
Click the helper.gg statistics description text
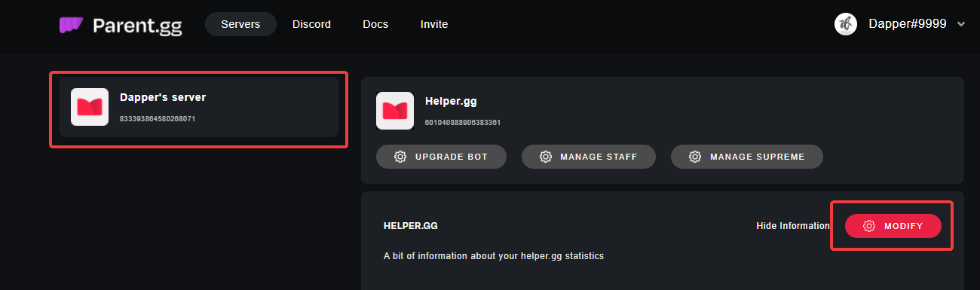[x=494, y=256]
